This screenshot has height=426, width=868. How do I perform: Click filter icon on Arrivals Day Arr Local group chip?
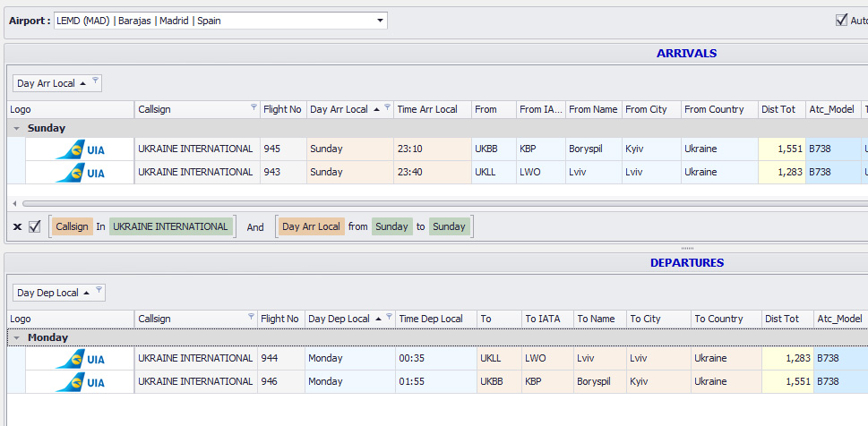[95, 81]
